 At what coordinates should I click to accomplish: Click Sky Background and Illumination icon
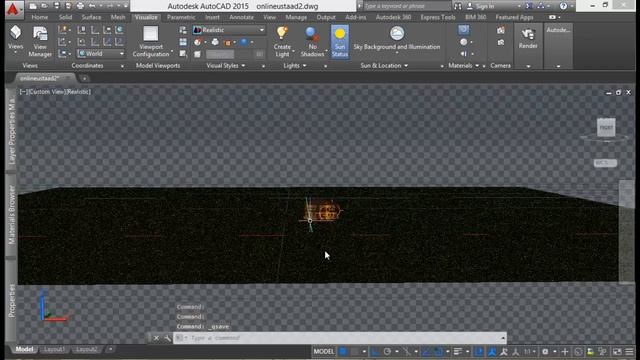397,33
